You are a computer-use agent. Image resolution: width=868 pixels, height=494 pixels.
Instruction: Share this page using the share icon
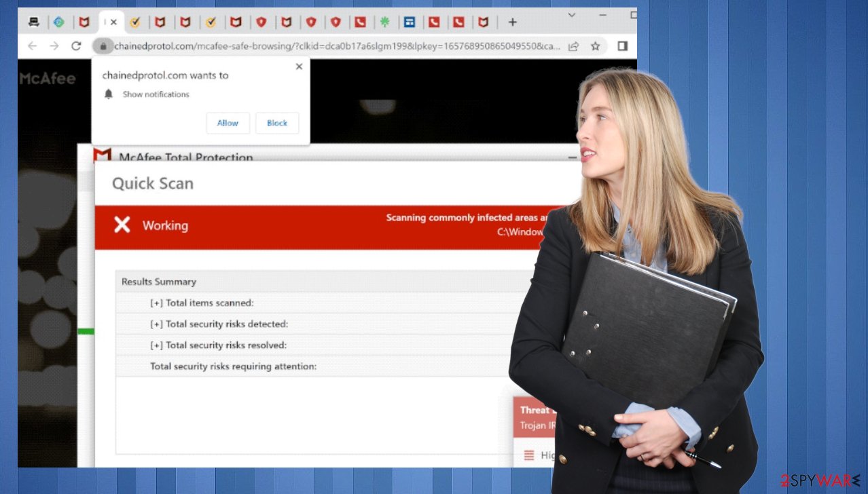click(x=574, y=46)
